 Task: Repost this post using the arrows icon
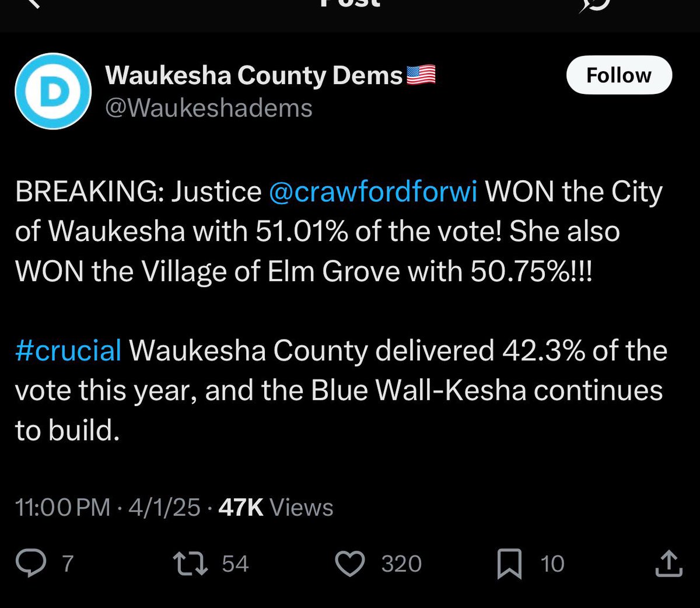coord(191,563)
